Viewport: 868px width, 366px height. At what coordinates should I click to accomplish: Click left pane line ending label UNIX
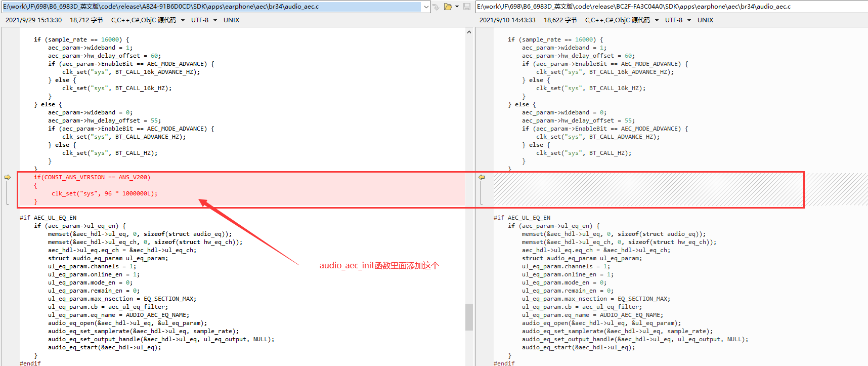coord(232,20)
